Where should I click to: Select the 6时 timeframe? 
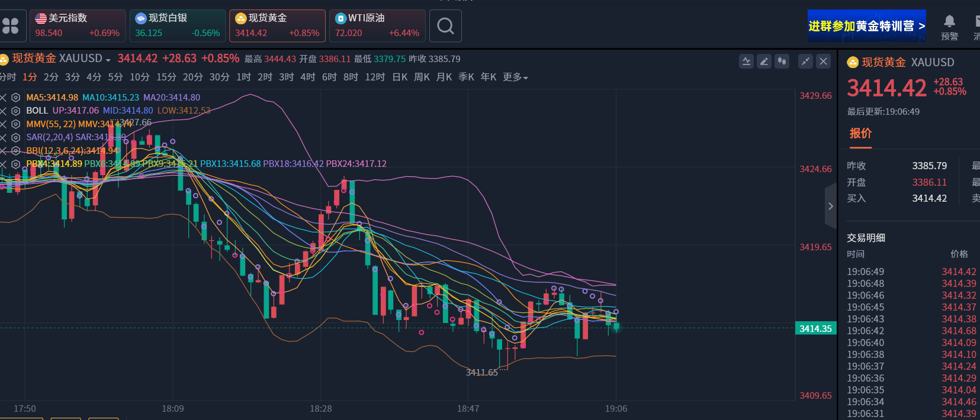pyautogui.click(x=329, y=77)
